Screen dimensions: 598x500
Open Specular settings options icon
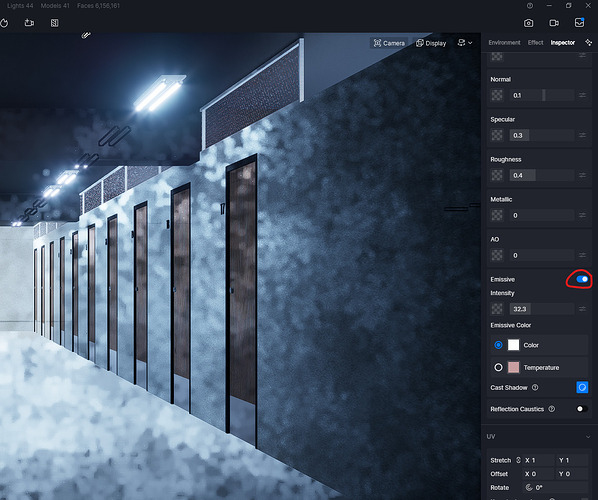point(582,135)
